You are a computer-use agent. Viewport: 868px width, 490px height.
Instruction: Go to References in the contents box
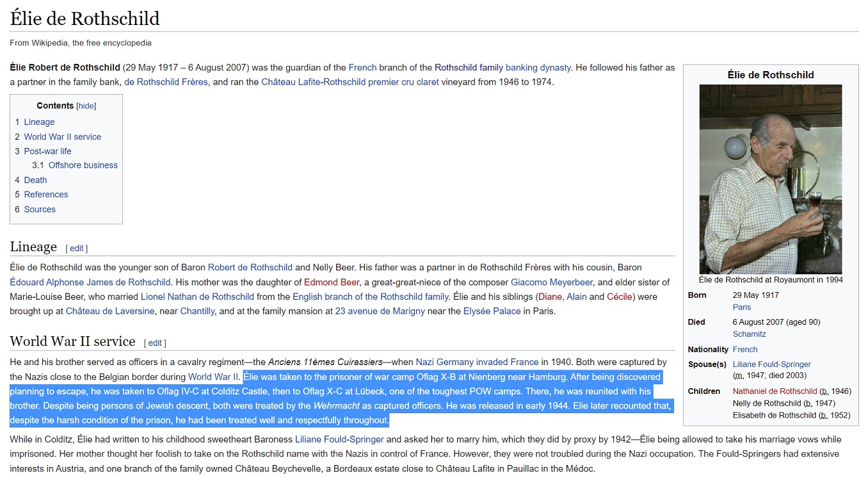(46, 195)
